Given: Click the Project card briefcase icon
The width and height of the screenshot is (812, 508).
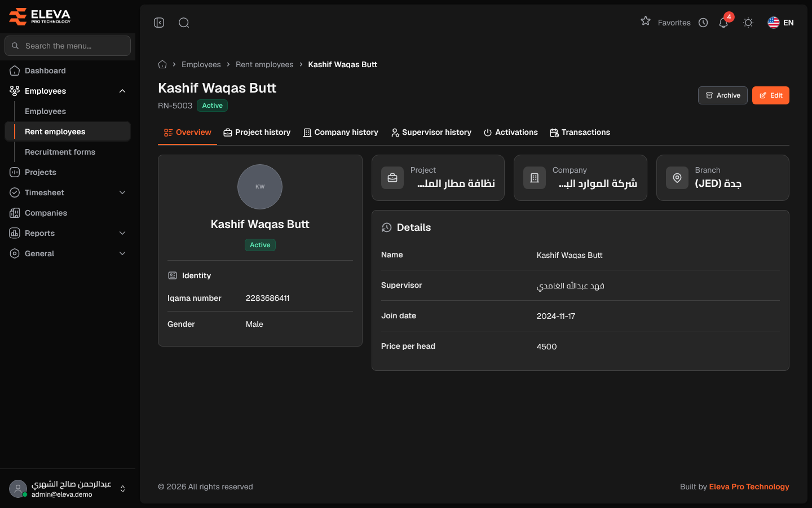Looking at the screenshot, I should tap(392, 178).
